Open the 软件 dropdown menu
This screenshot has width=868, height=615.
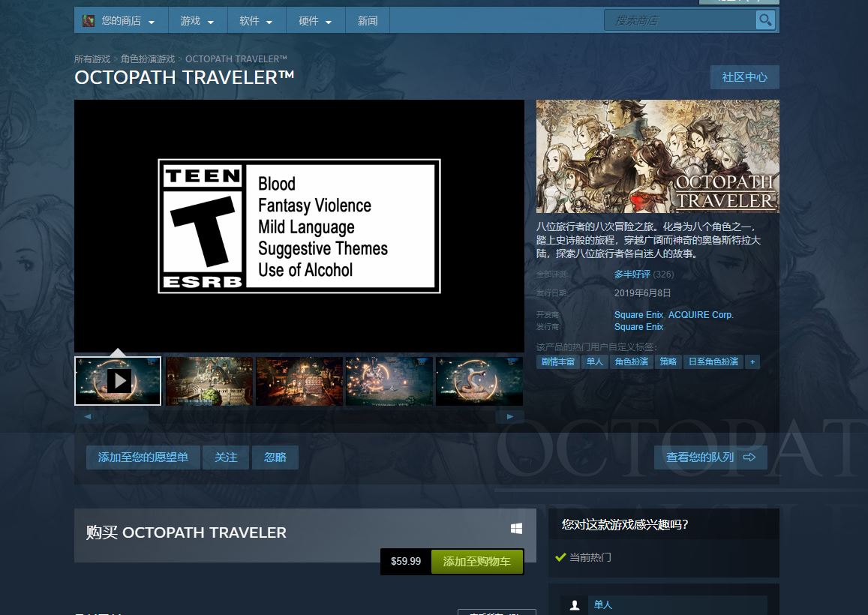point(257,21)
